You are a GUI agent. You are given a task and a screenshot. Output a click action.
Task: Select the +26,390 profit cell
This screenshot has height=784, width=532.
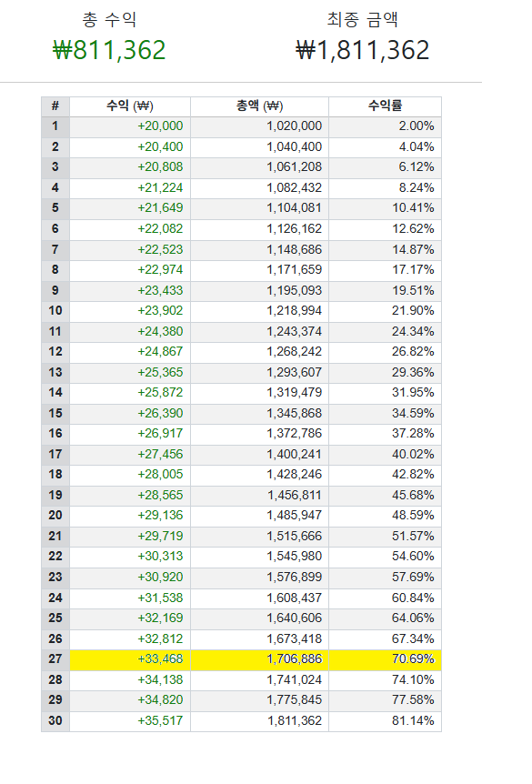160,413
